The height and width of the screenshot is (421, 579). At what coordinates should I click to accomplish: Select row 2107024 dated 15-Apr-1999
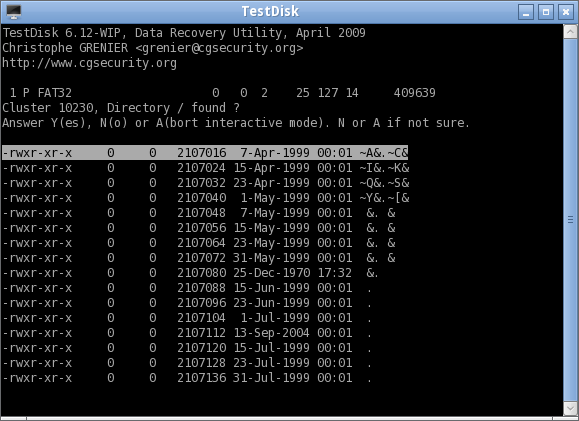click(x=206, y=168)
